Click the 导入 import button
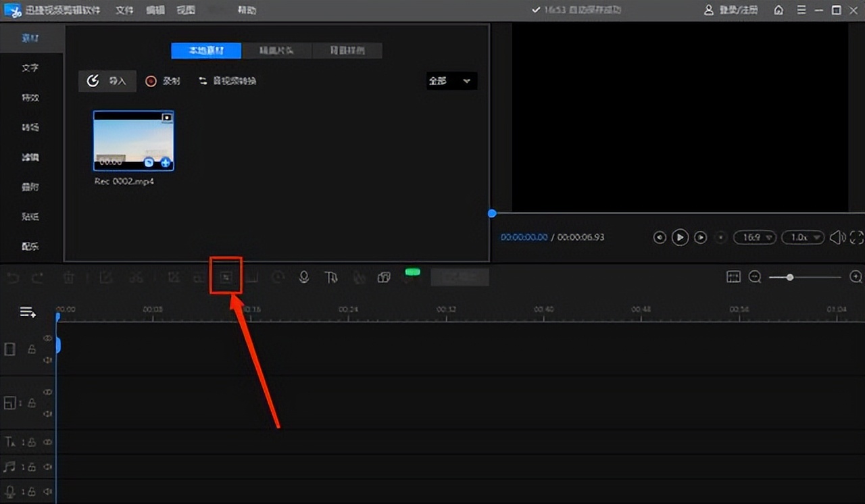The width and height of the screenshot is (865, 504). tap(107, 81)
